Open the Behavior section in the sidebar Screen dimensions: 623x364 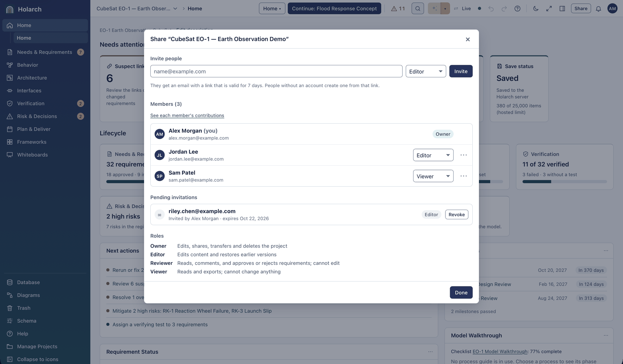[x=45, y=65]
